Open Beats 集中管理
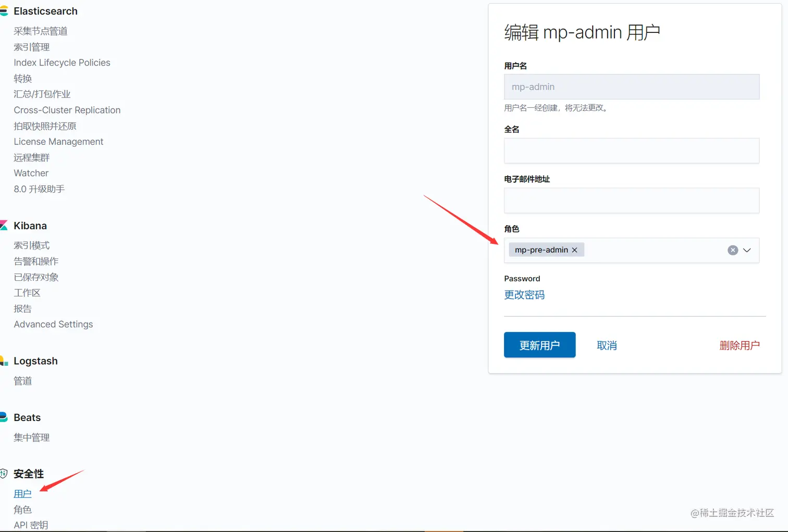Viewport: 788px width, 532px height. tap(32, 438)
